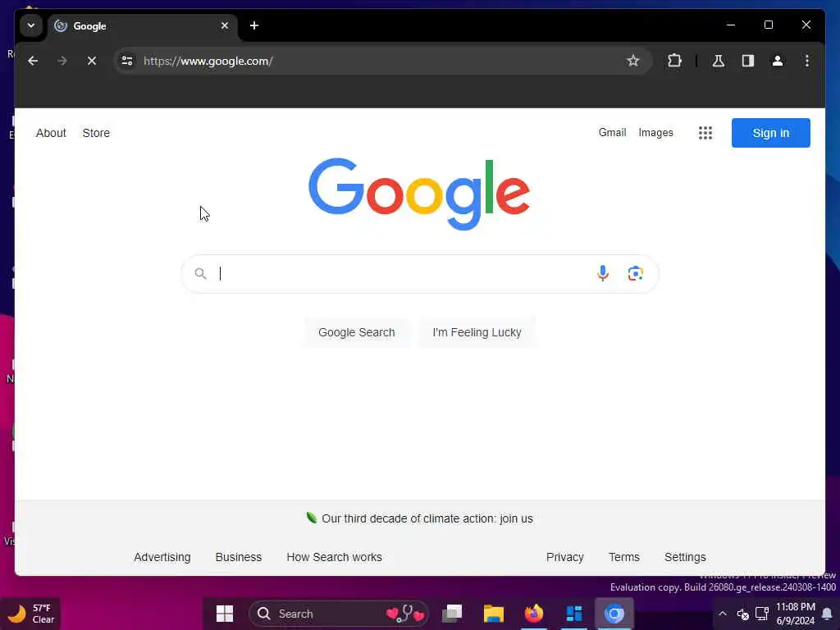The image size is (840, 630).
Task: Open the profile avatar menu
Action: (778, 61)
